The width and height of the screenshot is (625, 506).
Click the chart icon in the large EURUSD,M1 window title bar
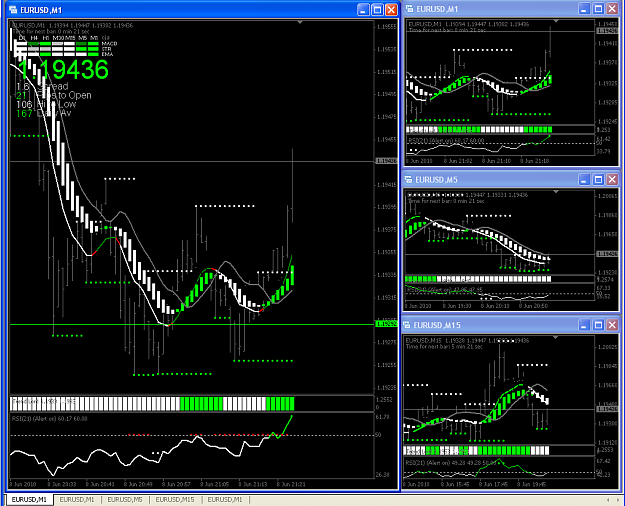(13, 10)
